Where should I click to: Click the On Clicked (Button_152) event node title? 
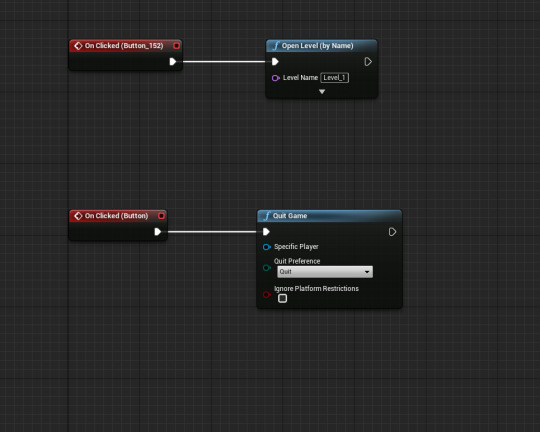point(124,46)
